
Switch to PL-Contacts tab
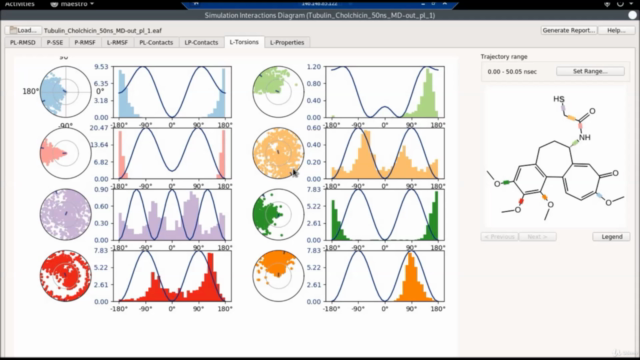(x=156, y=42)
